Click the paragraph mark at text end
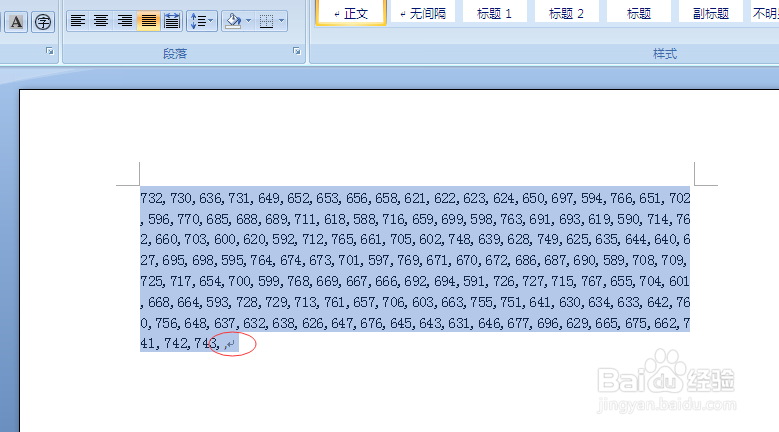Screen dimensions: 779x432 pyautogui.click(x=231, y=344)
